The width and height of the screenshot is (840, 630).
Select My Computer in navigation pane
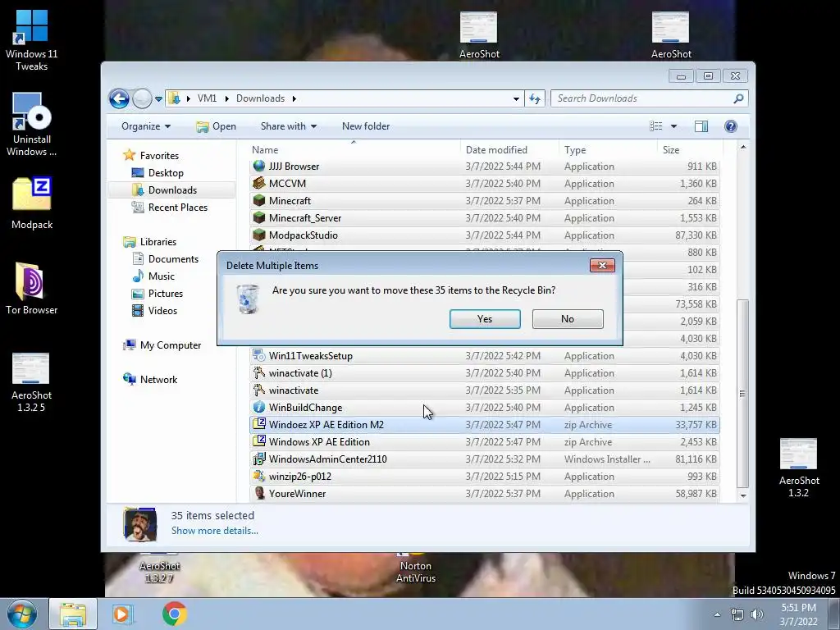point(170,345)
